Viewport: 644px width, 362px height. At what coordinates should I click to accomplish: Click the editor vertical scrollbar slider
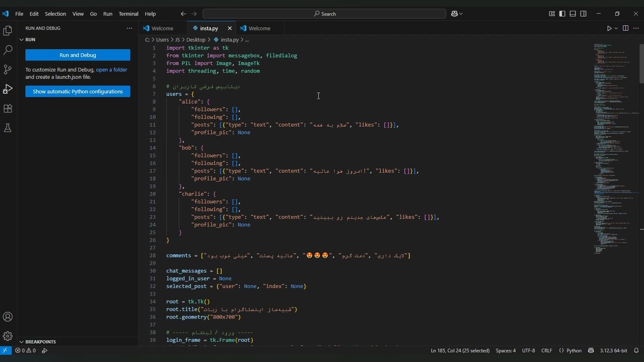[x=642, y=63]
